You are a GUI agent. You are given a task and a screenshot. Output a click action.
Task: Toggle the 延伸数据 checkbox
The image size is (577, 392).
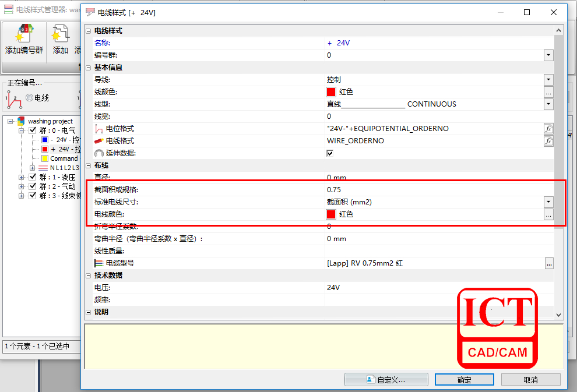[330, 153]
